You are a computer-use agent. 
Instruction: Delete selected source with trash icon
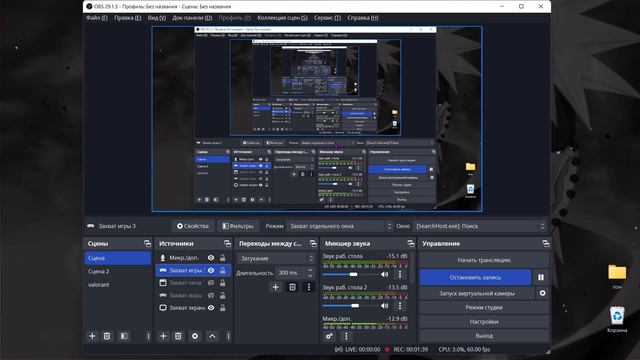(x=178, y=336)
